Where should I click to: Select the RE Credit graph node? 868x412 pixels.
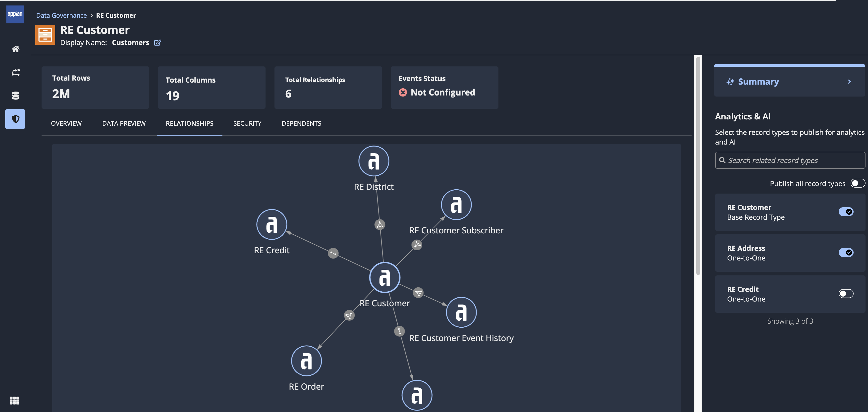[271, 224]
